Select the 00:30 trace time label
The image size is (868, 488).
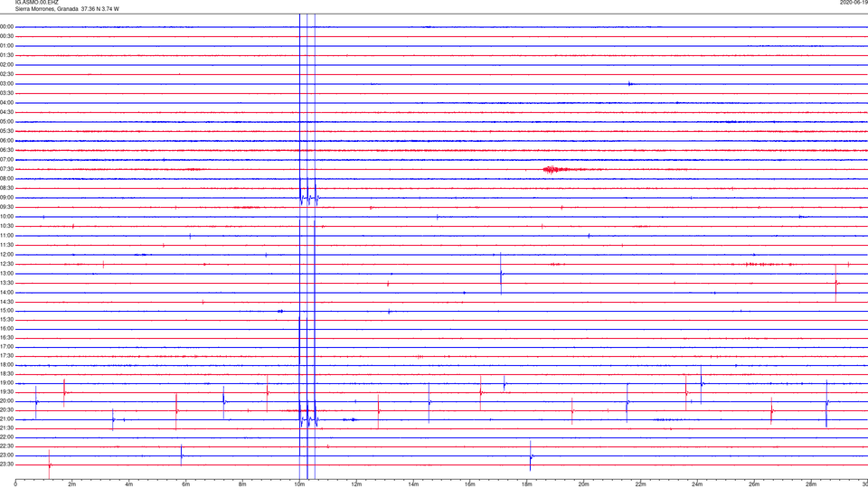(6, 36)
